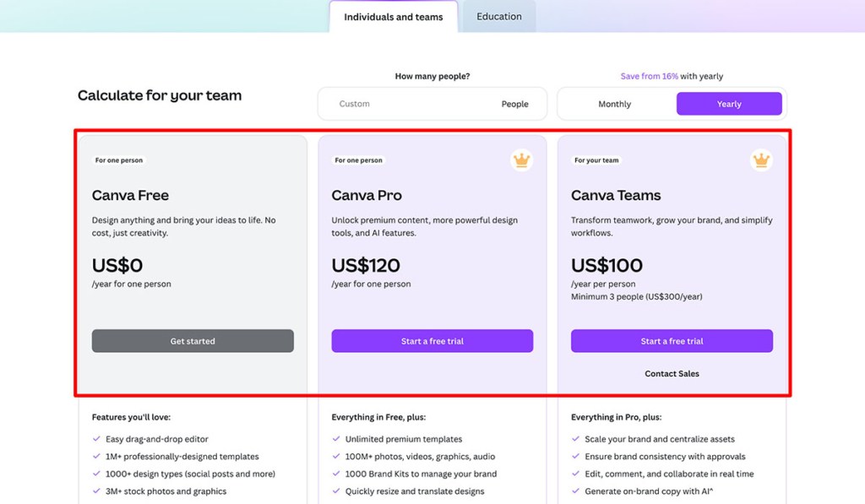Click the checkmark next to 3M+ stock photos and graphics
The image size is (865, 504).
pos(95,490)
